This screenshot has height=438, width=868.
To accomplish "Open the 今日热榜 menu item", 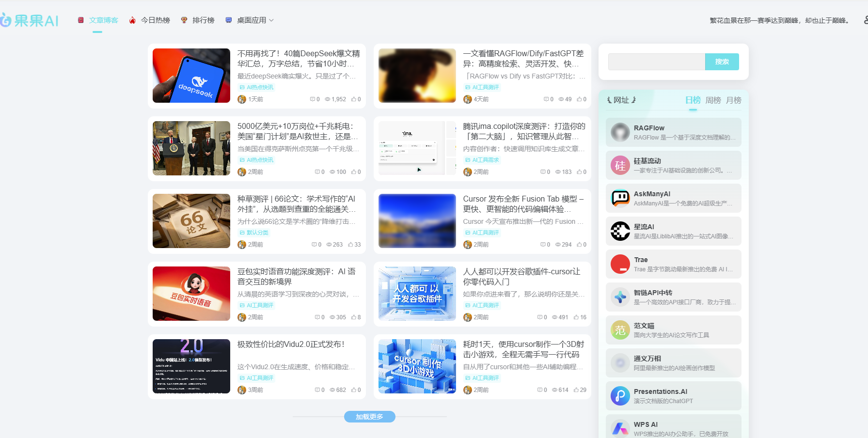I will pyautogui.click(x=155, y=20).
